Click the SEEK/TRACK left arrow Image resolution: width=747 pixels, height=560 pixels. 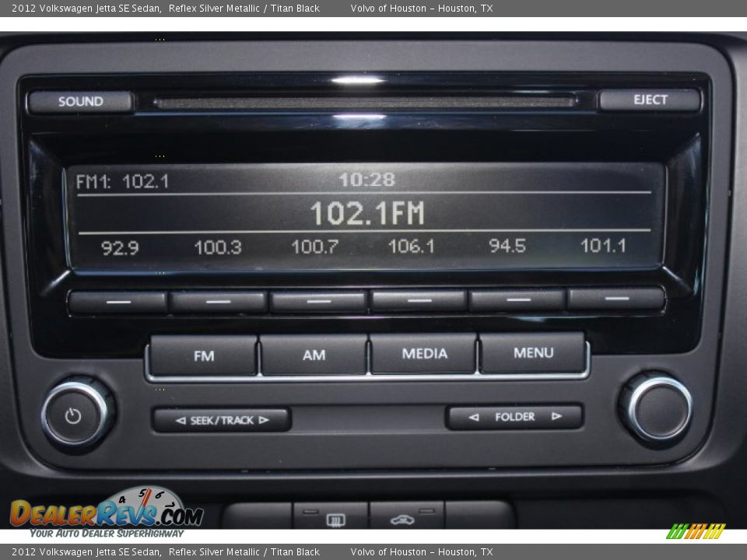tap(181, 420)
